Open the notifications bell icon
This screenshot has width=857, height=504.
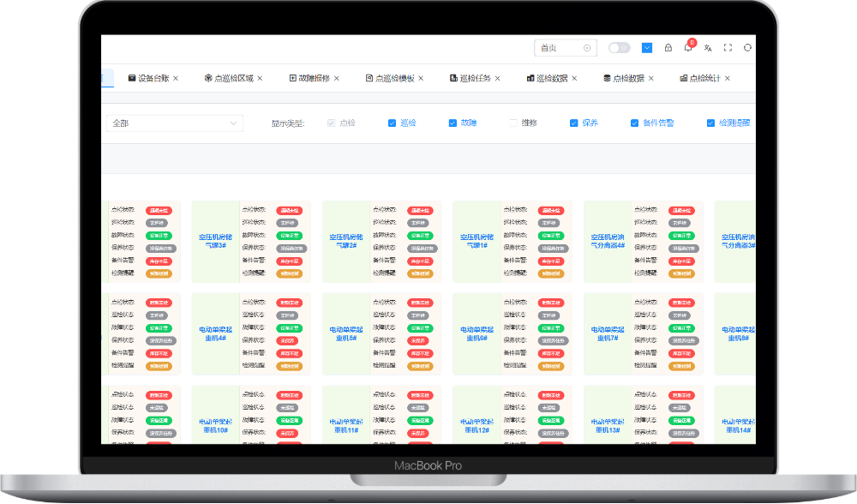[x=687, y=48]
